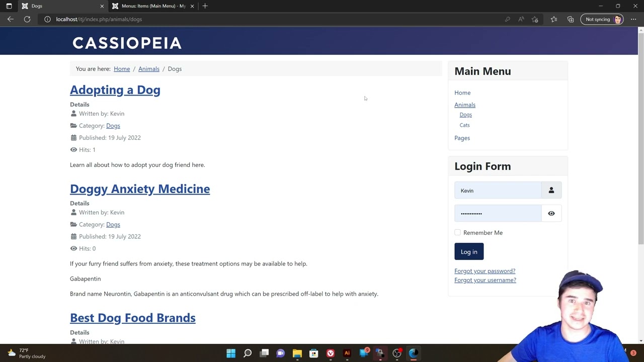644x362 pixels.
Task: Open the Not syncing profile button
Action: [602, 19]
